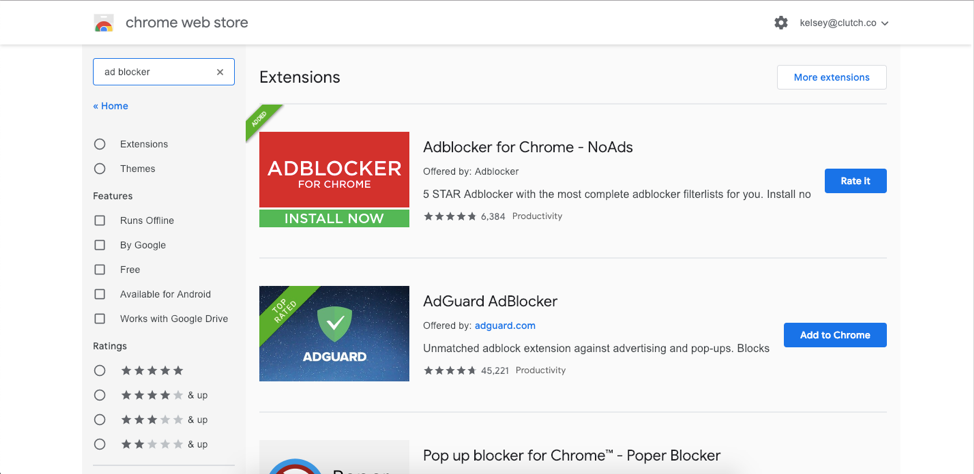Screen dimensions: 974x474
Task: Tick the Free feature checkbox
Action: tap(99, 270)
